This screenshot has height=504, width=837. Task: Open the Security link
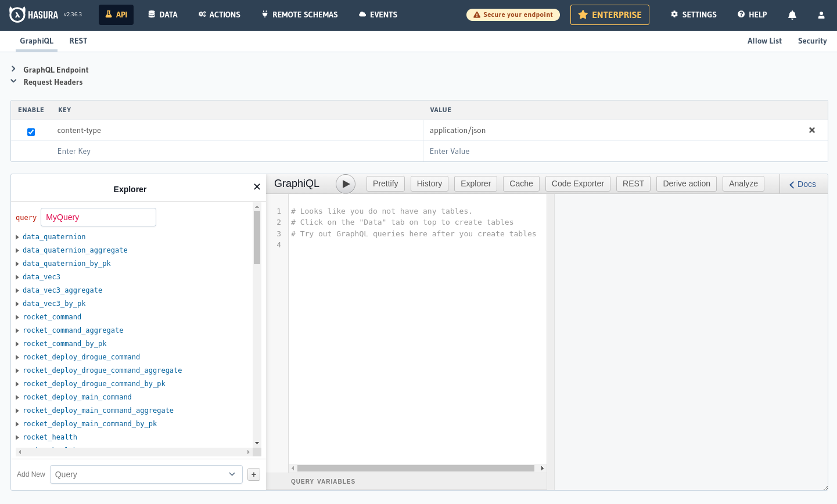click(x=812, y=41)
